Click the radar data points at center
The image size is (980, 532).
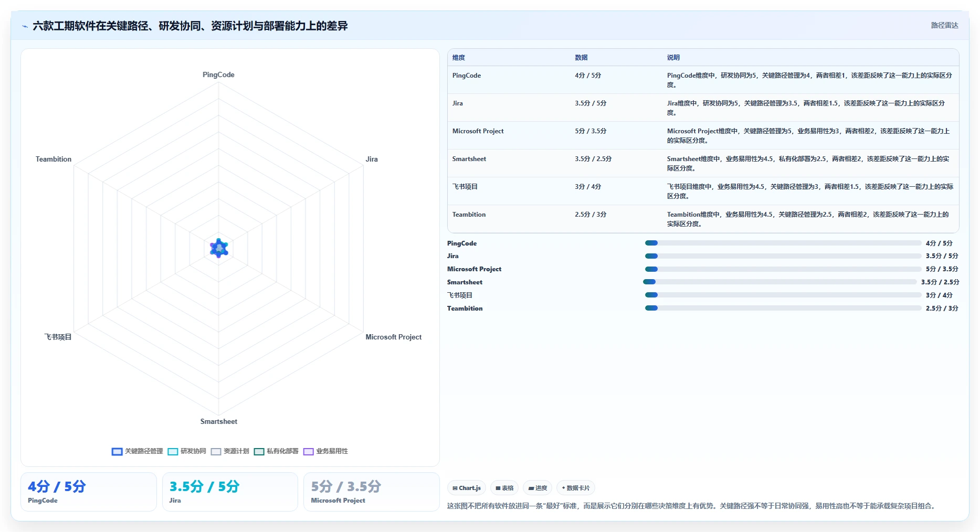(x=219, y=248)
